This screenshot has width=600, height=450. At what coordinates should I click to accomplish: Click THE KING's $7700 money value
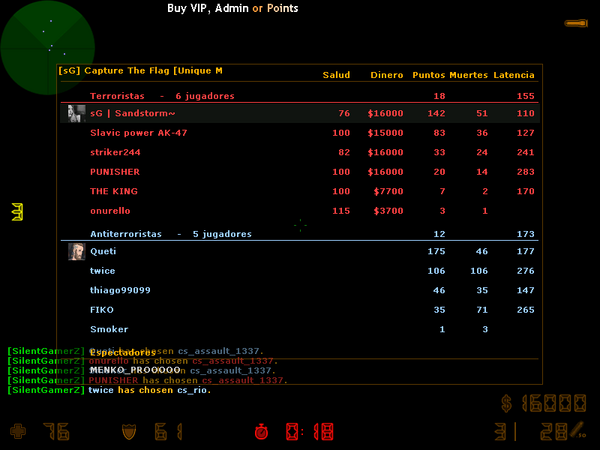tap(388, 191)
